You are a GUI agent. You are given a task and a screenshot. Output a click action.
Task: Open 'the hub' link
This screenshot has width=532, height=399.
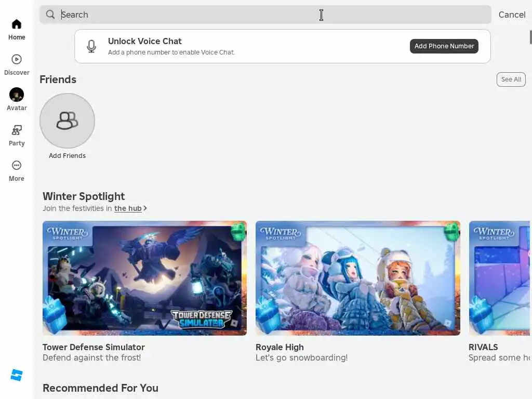click(128, 208)
